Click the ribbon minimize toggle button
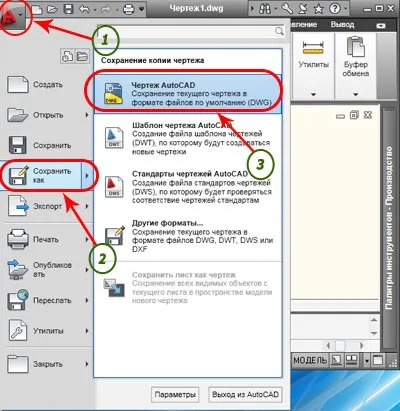This screenshot has width=400, height=411. 381,25
